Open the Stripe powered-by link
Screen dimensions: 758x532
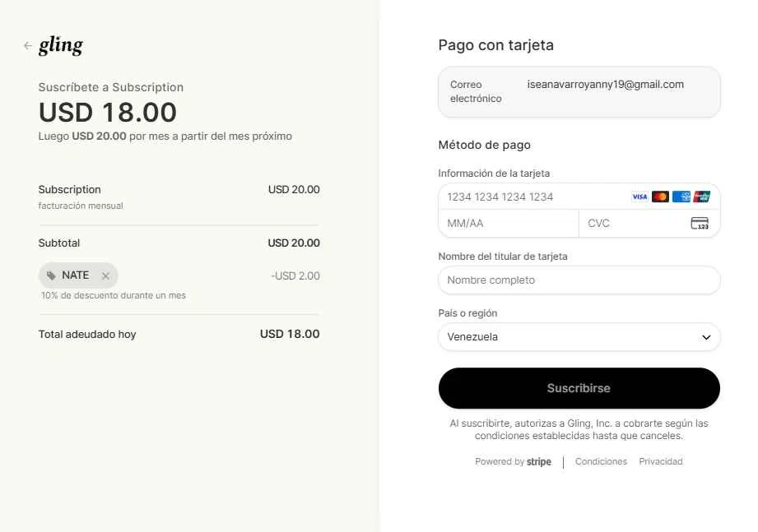point(513,461)
